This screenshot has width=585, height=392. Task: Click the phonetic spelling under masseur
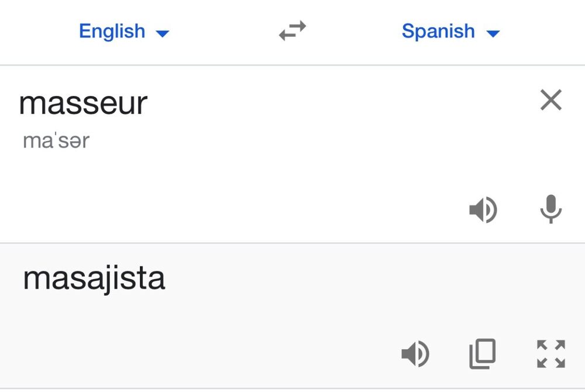click(x=56, y=141)
